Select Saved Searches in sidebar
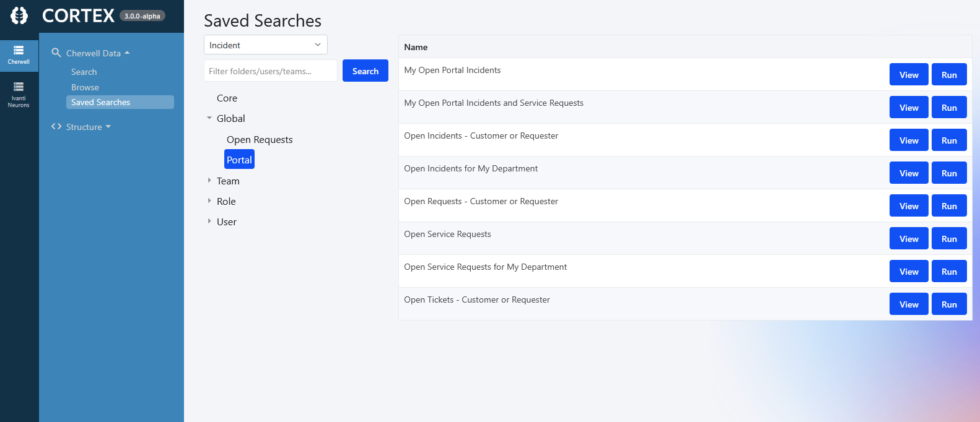980x422 pixels. [x=100, y=102]
